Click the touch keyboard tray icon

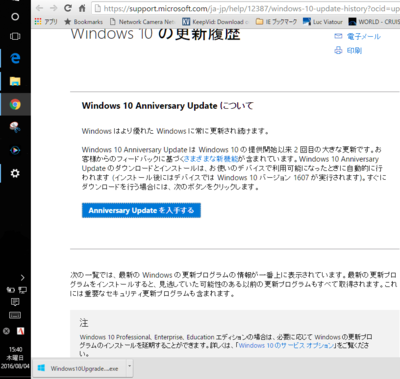pyautogui.click(x=15, y=315)
